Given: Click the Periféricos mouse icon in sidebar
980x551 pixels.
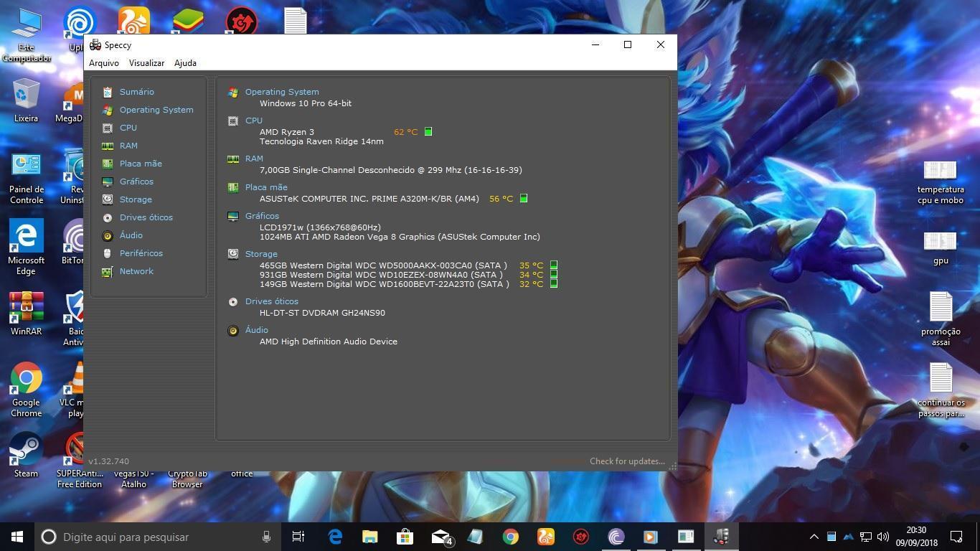Looking at the screenshot, I should (x=108, y=253).
